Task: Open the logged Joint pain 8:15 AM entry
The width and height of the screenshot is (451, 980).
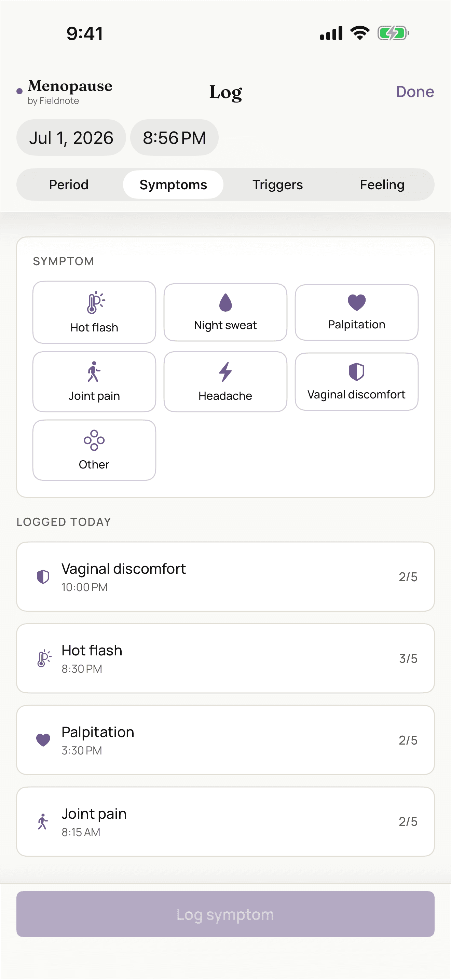Action: click(x=225, y=821)
